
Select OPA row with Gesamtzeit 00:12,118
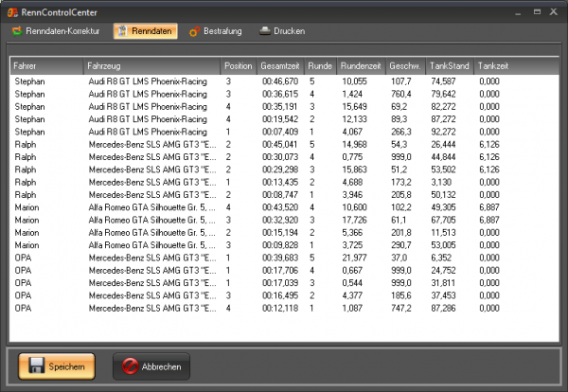tap(284, 308)
